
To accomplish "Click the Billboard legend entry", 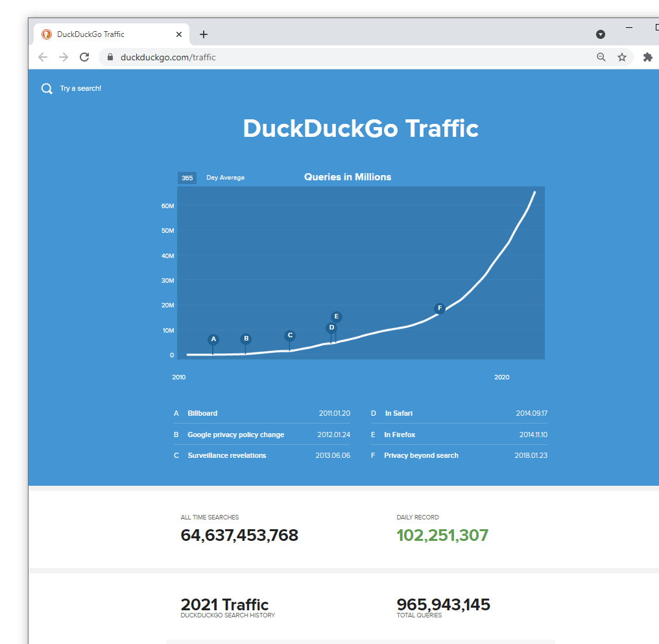I will coord(262,413).
